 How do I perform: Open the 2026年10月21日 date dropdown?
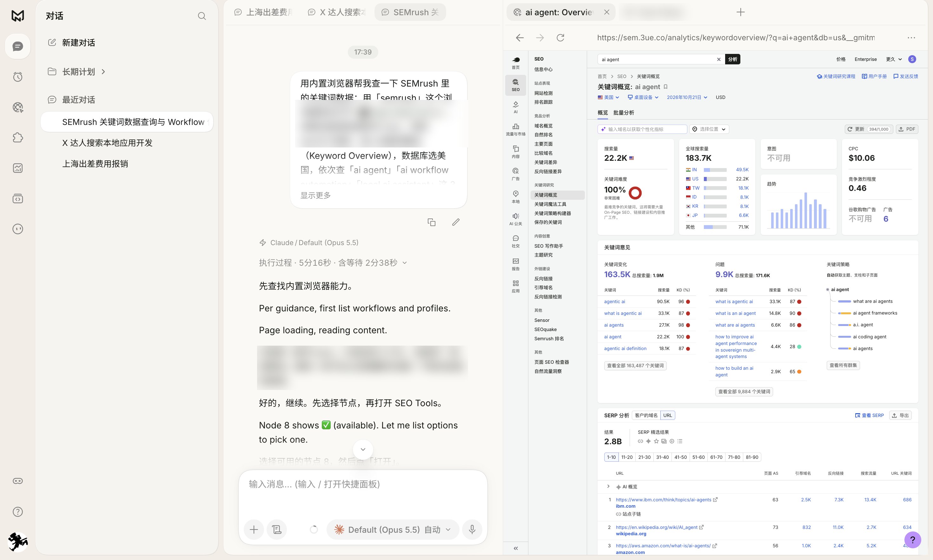tap(687, 97)
